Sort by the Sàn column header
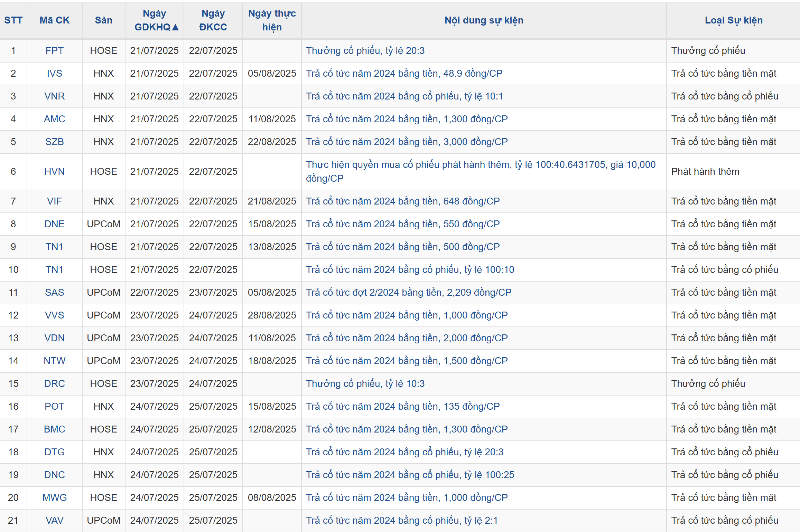This screenshot has width=800, height=532. tap(103, 20)
